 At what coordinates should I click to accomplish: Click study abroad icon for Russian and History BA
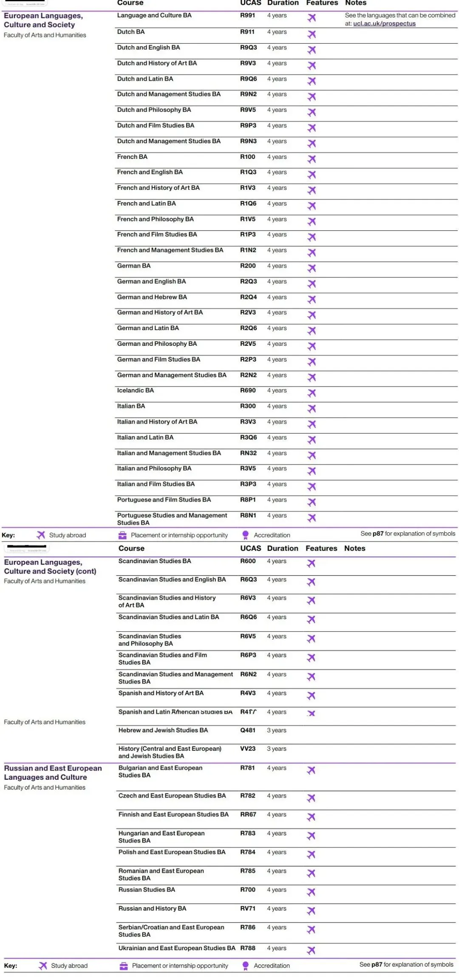(311, 911)
